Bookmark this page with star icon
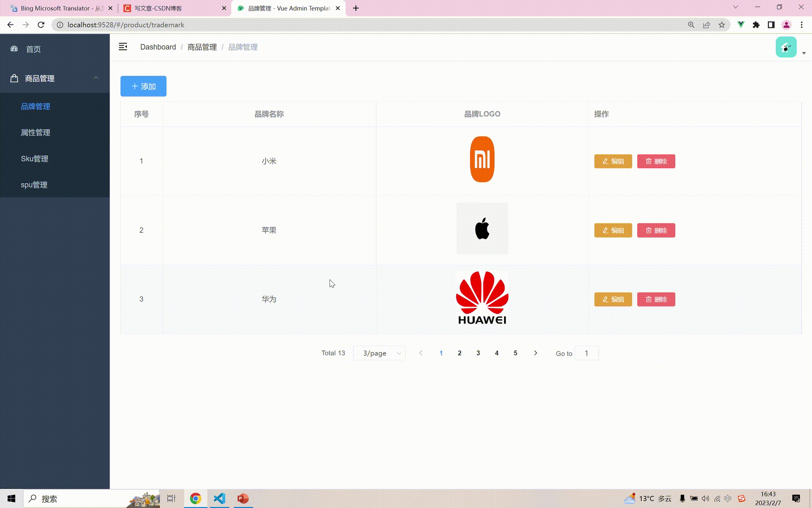The width and height of the screenshot is (812, 508). point(722,25)
